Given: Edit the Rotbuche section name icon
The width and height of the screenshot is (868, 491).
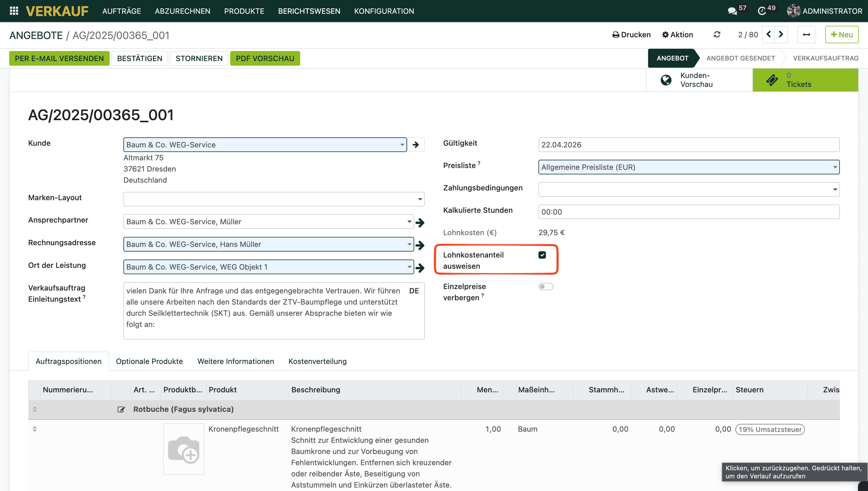Looking at the screenshot, I should (121, 409).
